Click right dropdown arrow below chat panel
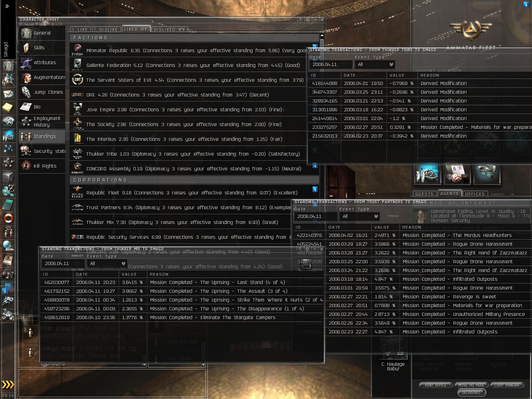532x399 pixels. [x=203, y=364]
